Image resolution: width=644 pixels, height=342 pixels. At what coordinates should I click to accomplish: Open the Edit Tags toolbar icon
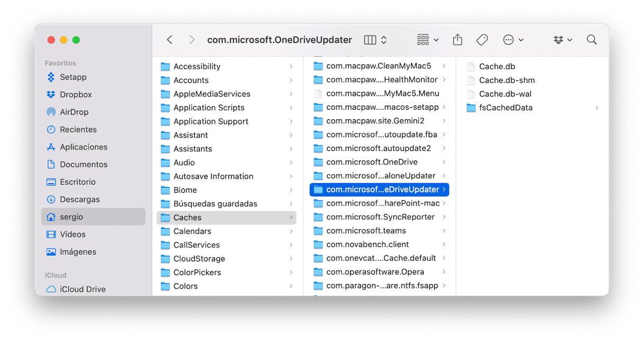tap(482, 40)
